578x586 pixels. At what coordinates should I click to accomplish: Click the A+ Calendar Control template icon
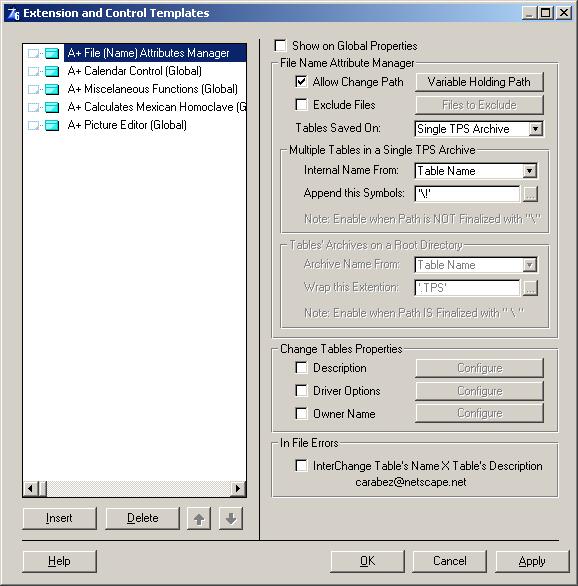(52, 71)
